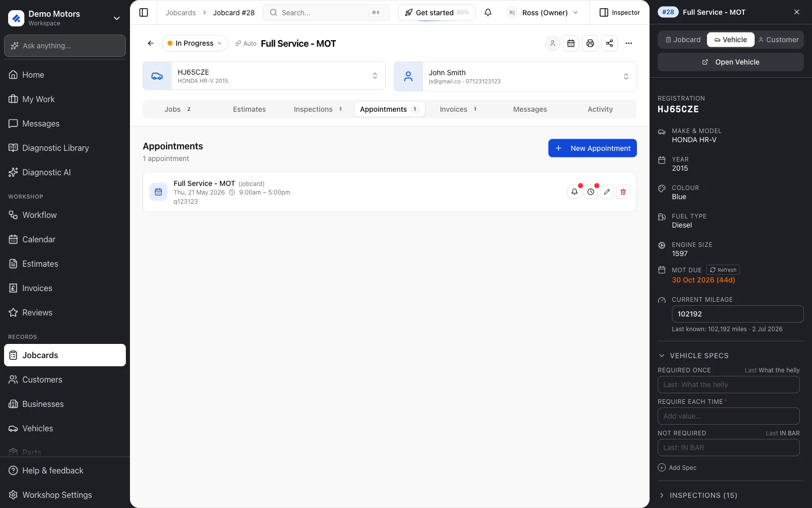Switch to the Jobs tab
812x508 pixels.
coord(178,109)
